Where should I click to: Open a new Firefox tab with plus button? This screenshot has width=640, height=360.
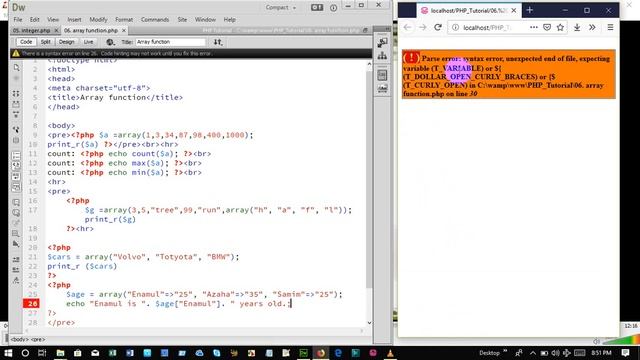530,10
